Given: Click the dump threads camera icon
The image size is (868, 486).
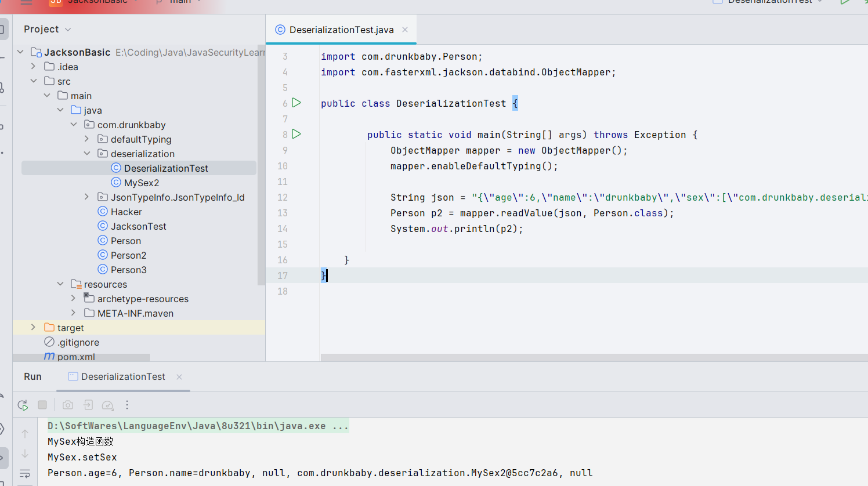Looking at the screenshot, I should (x=68, y=405).
